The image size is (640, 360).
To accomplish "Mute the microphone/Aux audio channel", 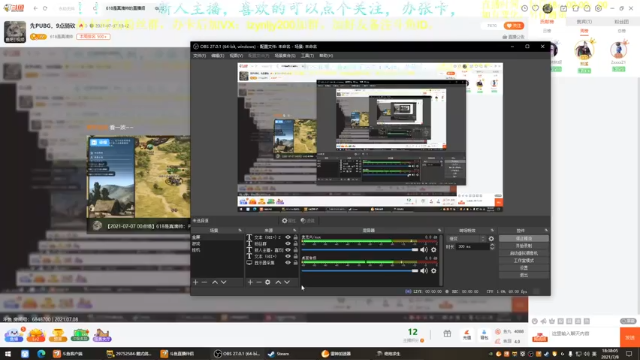I will tap(424, 249).
